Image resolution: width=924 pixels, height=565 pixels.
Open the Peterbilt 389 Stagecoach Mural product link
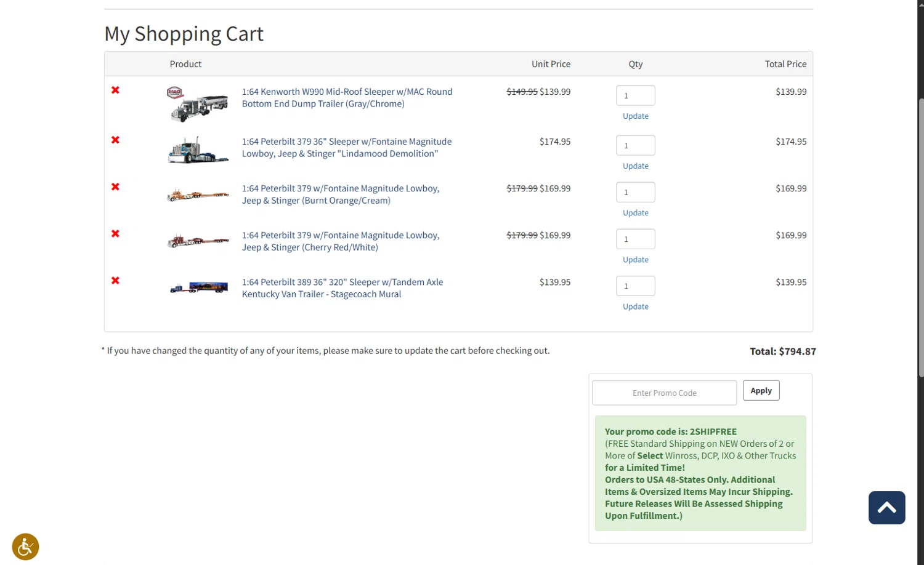click(x=342, y=288)
